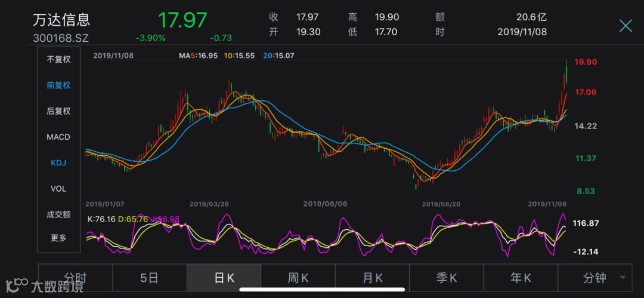Open 更多 indicator options
This screenshot has height=298, width=644.
pos(58,238)
